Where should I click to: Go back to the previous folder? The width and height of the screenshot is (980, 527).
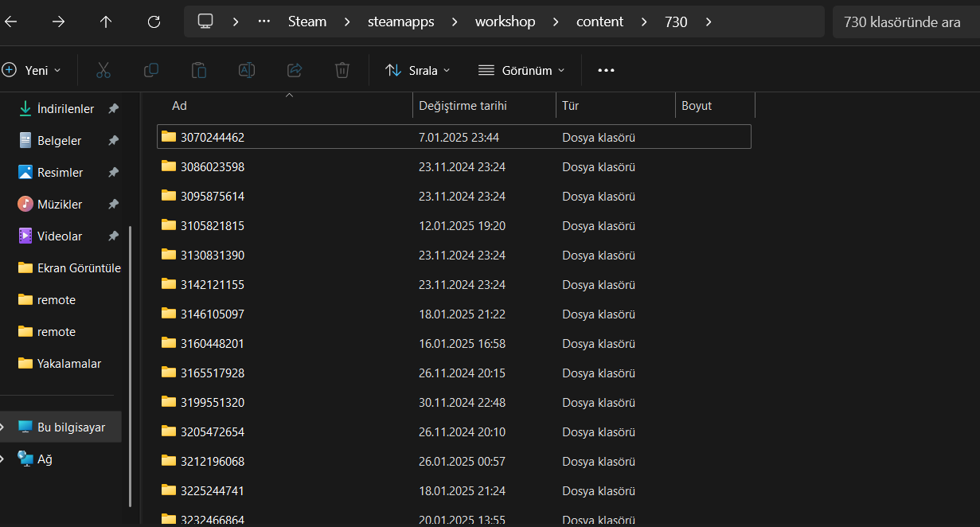[x=10, y=21]
